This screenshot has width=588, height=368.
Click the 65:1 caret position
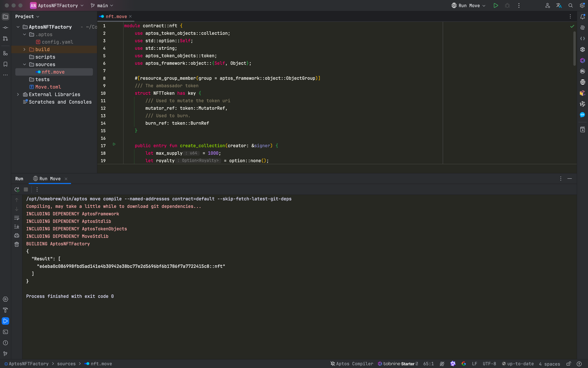[x=428, y=364]
